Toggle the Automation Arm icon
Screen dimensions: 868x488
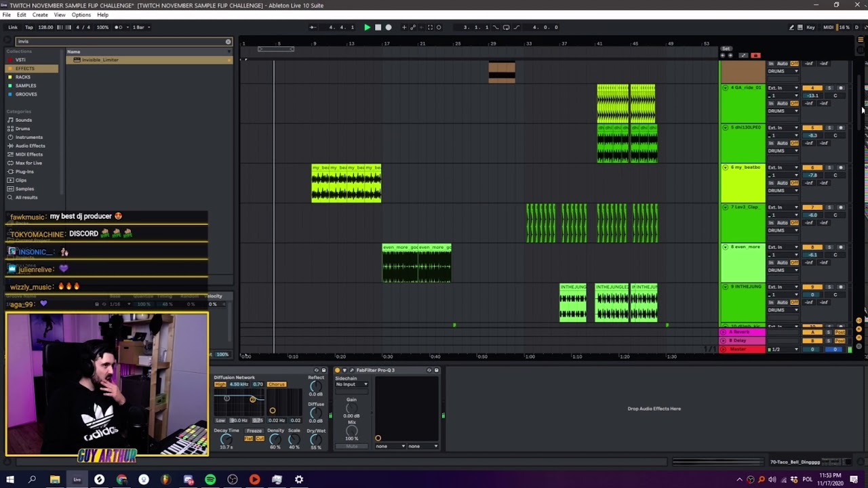tap(413, 27)
